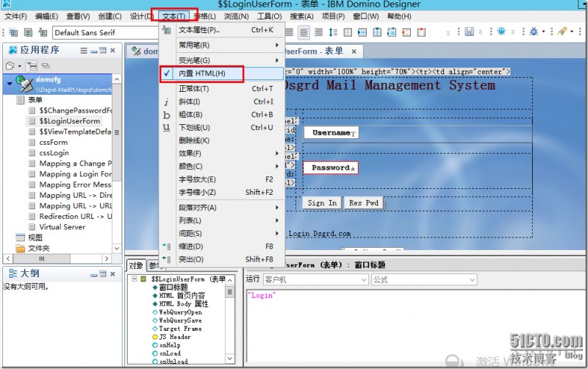The height and width of the screenshot is (369, 588).
Task: Select WebQueryOpen event in object list
Action: pos(180,312)
